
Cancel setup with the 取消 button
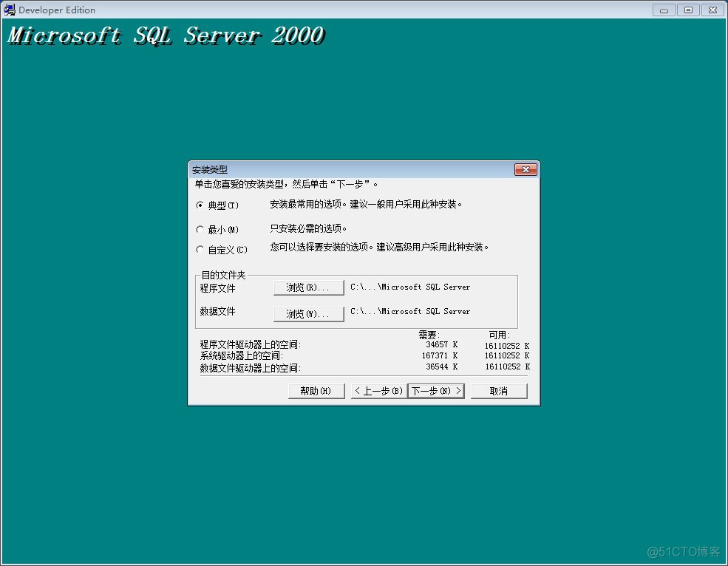click(499, 391)
